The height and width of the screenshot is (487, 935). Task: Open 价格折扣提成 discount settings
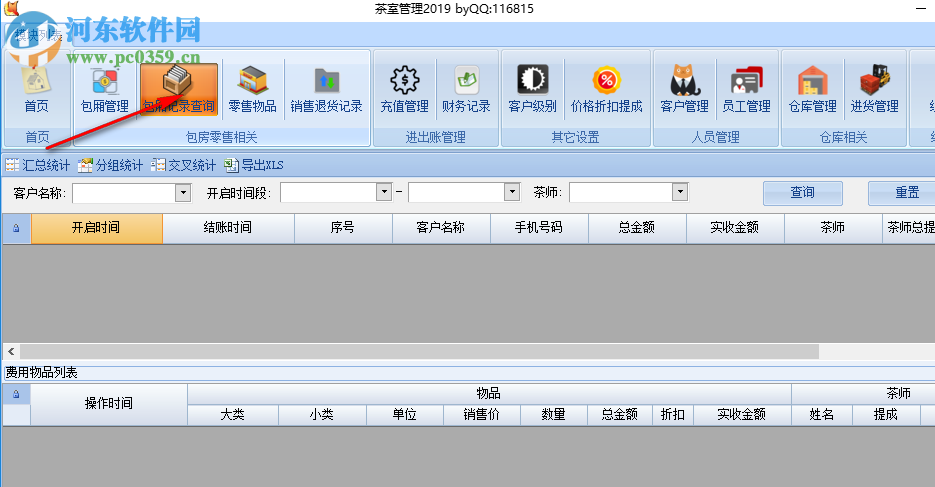click(x=606, y=89)
